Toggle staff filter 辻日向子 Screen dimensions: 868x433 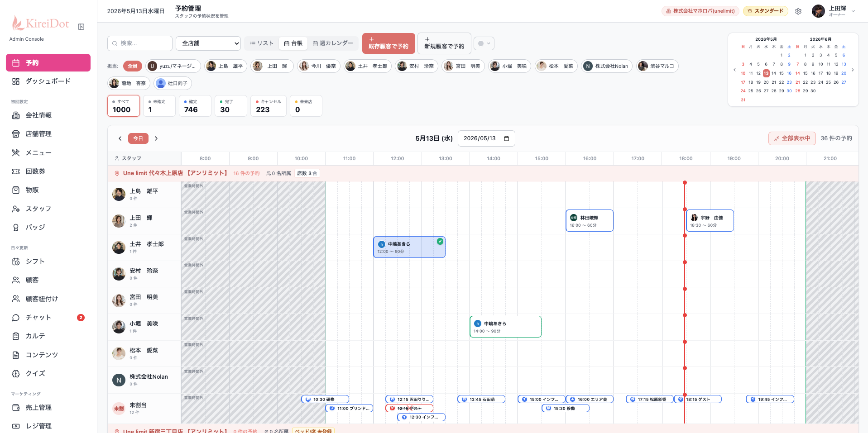click(x=173, y=83)
